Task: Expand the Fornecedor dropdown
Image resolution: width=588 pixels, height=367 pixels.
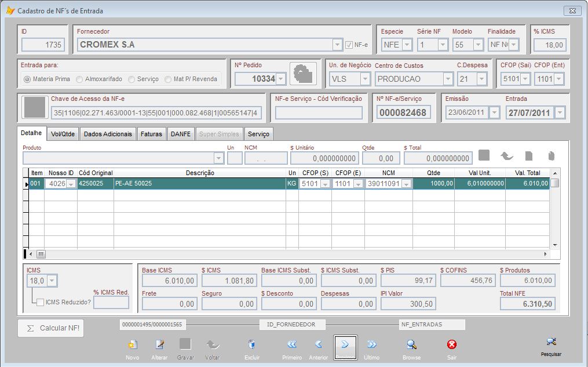Action: click(x=338, y=45)
